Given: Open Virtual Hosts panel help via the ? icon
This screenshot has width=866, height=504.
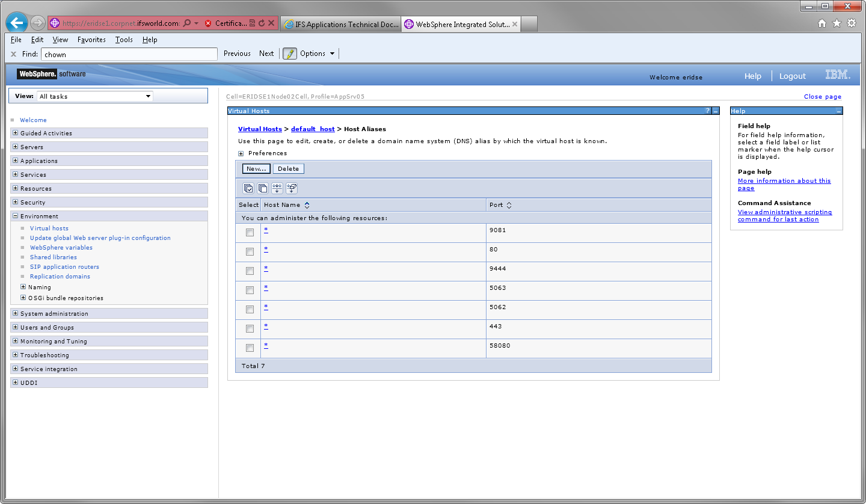Looking at the screenshot, I should (x=708, y=110).
